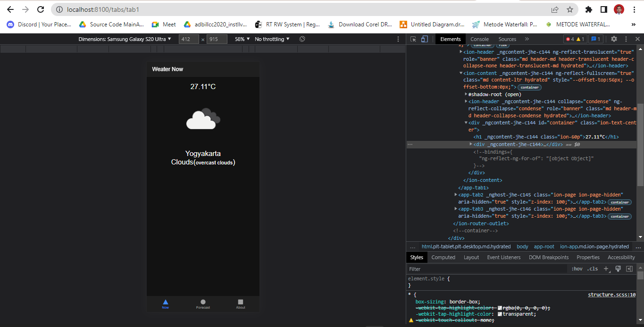Image resolution: width=644 pixels, height=327 pixels.
Task: Open the Untitled Diagram bookmark
Action: [432, 25]
